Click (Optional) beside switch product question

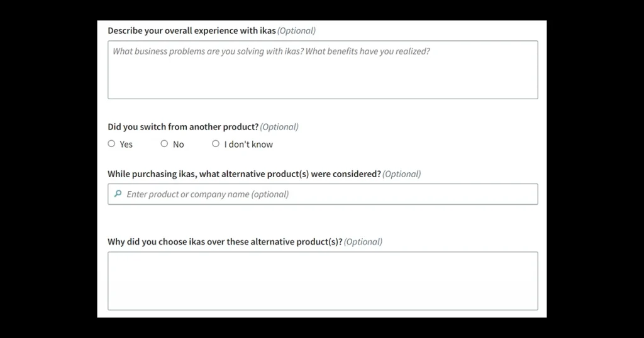tap(279, 127)
